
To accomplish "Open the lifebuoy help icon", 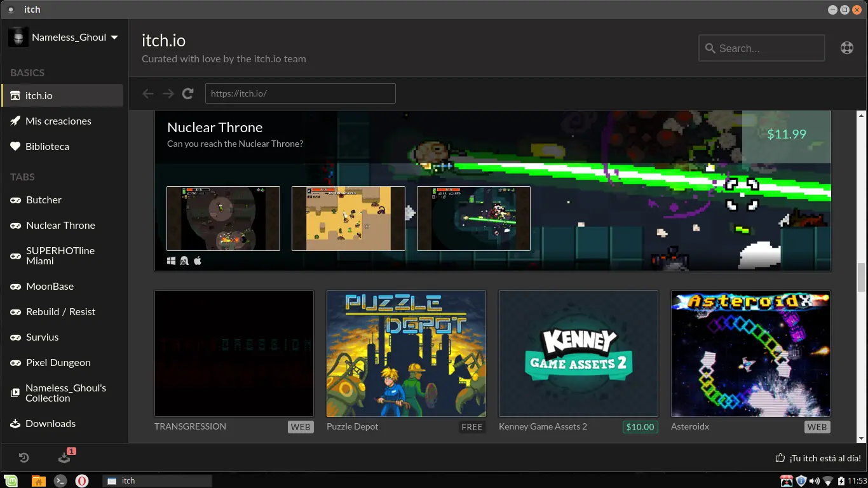I will pyautogui.click(x=847, y=48).
